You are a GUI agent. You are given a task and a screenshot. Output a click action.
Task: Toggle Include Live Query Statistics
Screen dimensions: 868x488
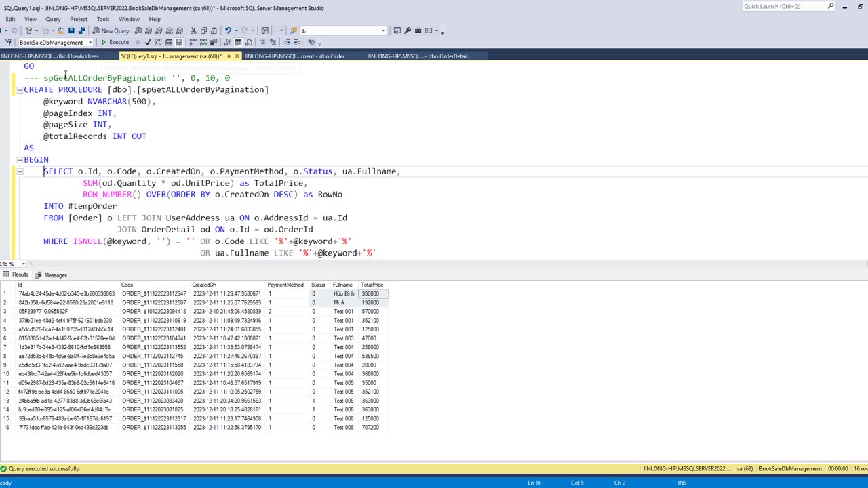pyautogui.click(x=203, y=42)
